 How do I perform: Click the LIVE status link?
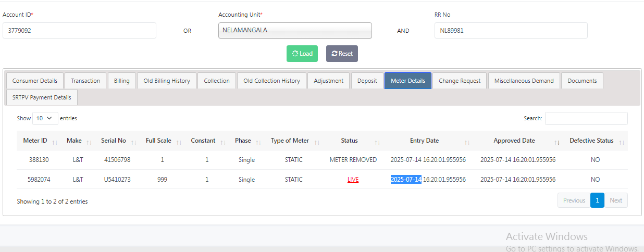pos(353,180)
